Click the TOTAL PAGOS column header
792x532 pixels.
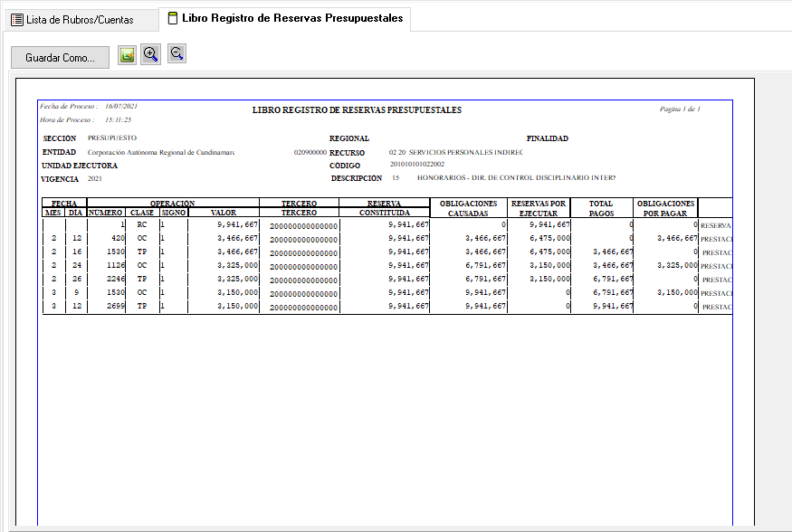coord(601,208)
